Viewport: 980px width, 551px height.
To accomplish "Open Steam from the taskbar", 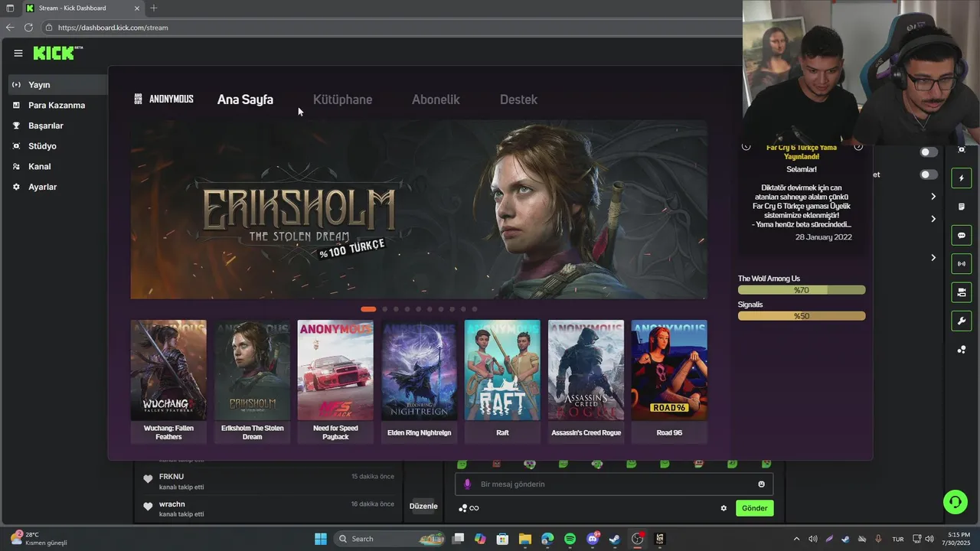I will click(x=614, y=539).
